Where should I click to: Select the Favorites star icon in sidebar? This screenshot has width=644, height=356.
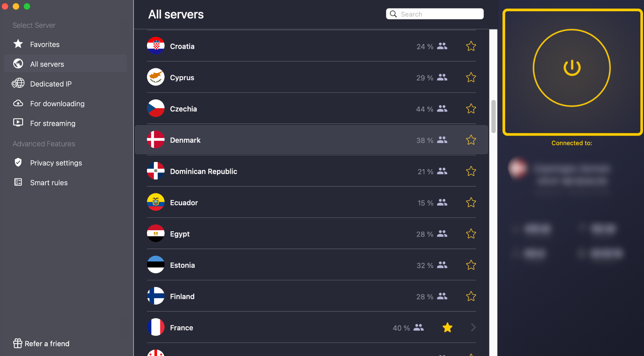(18, 44)
